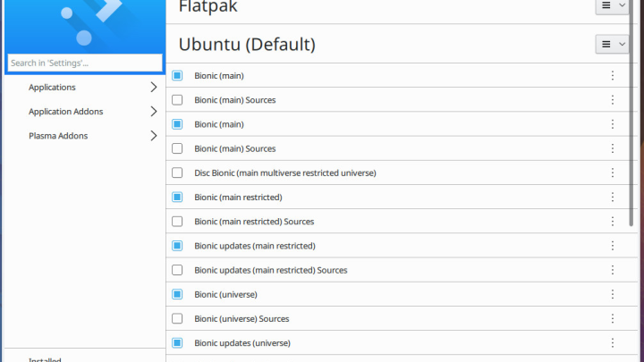644x362 pixels.
Task: Open three-dot menu for Bionic (universe) Sources
Action: 612,318
